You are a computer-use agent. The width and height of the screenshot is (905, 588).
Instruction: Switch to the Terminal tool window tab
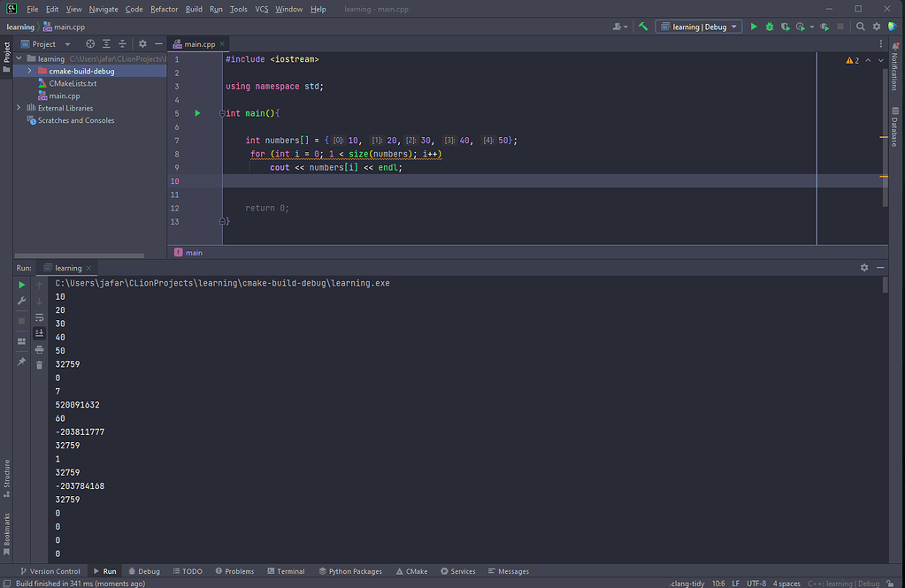[285, 571]
